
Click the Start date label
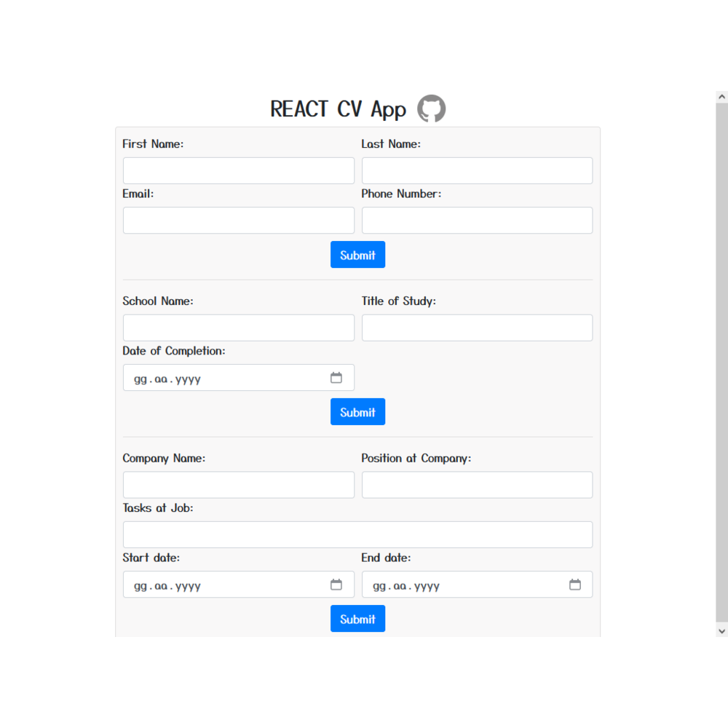(x=151, y=558)
